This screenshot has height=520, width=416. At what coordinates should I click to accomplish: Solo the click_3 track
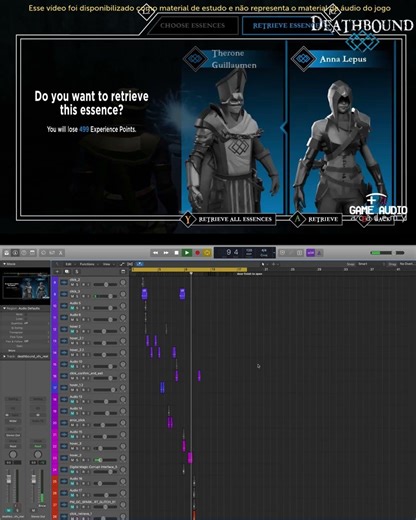point(77,296)
